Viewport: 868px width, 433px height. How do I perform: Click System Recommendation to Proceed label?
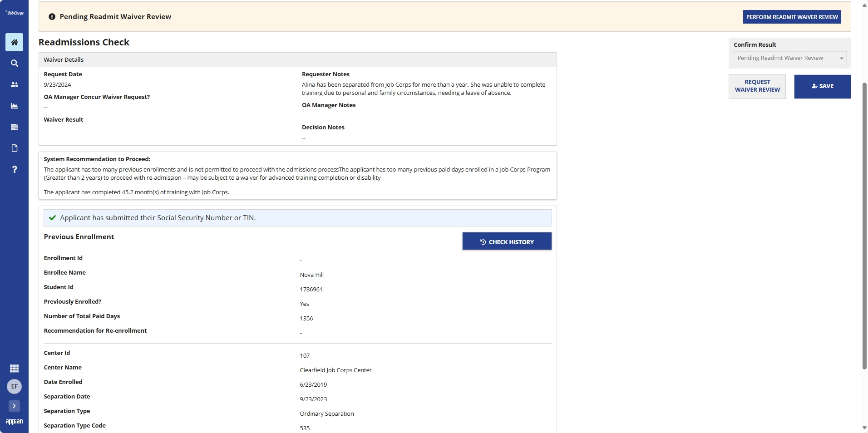97,159
